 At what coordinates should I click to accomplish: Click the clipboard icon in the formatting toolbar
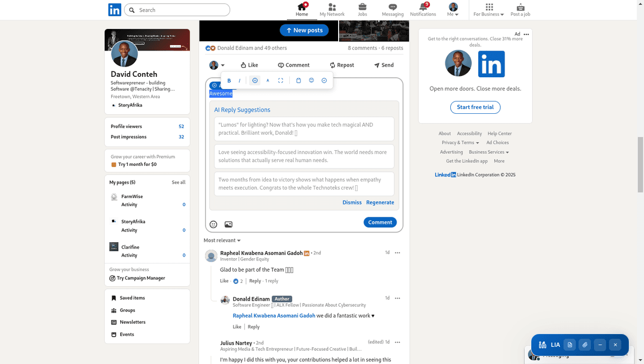click(298, 80)
